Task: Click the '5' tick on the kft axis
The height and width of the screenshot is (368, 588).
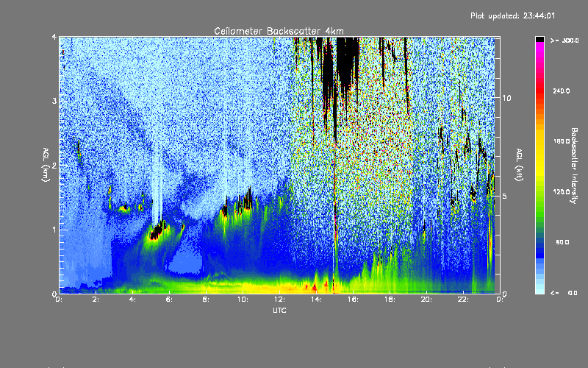Action: point(505,196)
